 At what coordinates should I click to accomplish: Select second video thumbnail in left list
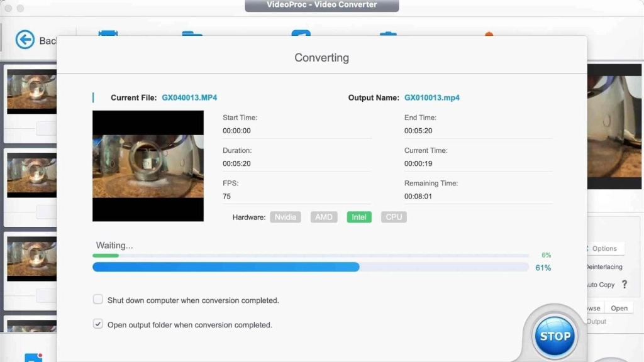(32, 175)
